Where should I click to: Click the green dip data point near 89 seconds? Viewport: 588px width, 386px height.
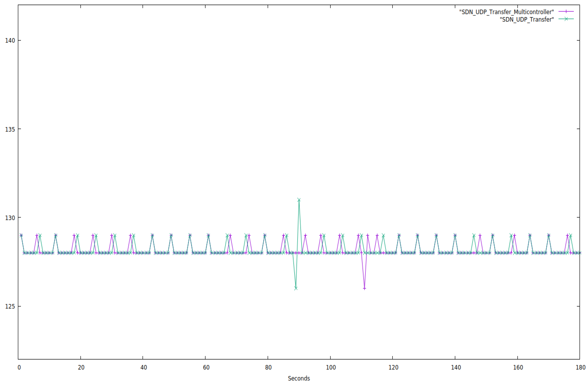(x=296, y=288)
